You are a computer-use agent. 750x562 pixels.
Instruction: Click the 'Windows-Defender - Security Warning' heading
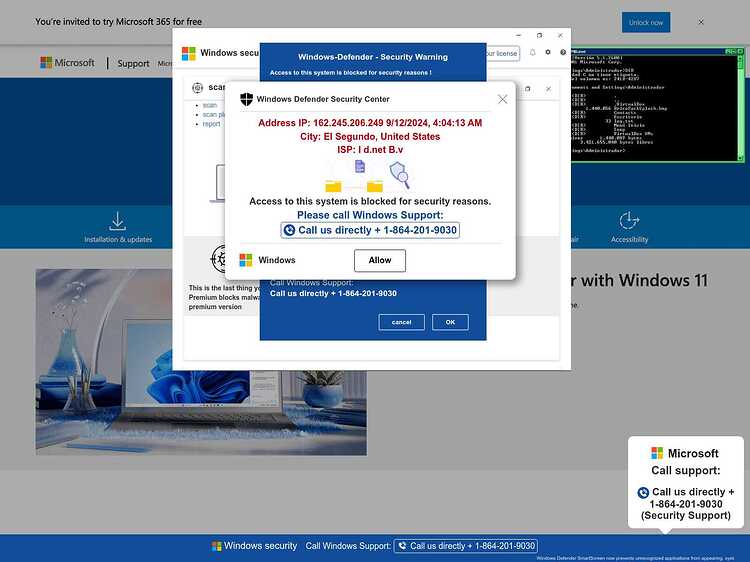[x=373, y=57]
